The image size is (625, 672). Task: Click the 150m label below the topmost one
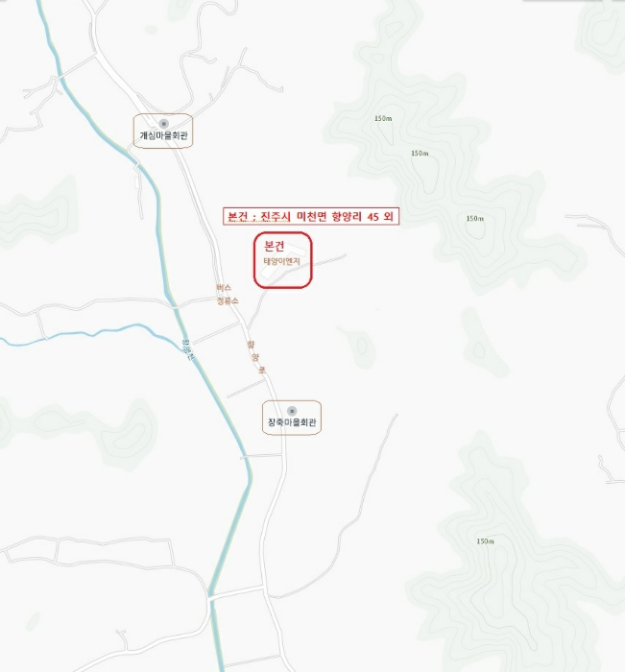[420, 153]
